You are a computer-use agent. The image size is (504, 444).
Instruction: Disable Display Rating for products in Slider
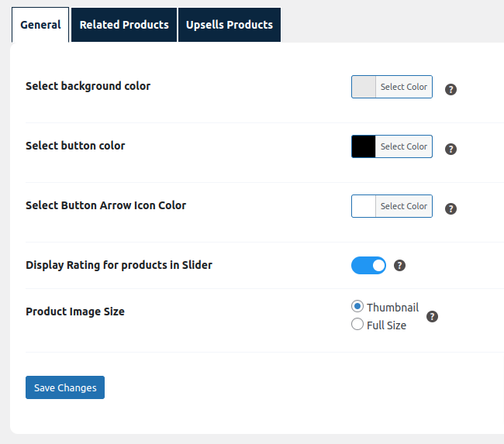368,266
